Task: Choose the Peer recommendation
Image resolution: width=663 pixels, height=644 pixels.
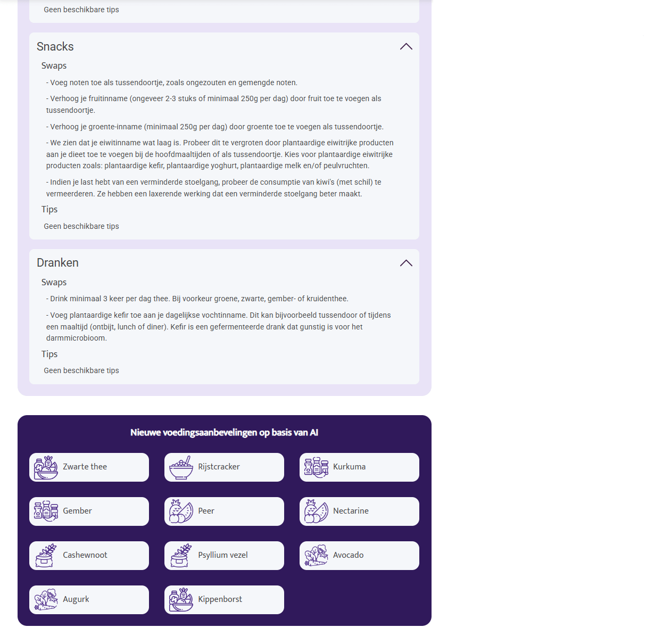Action: click(x=224, y=511)
